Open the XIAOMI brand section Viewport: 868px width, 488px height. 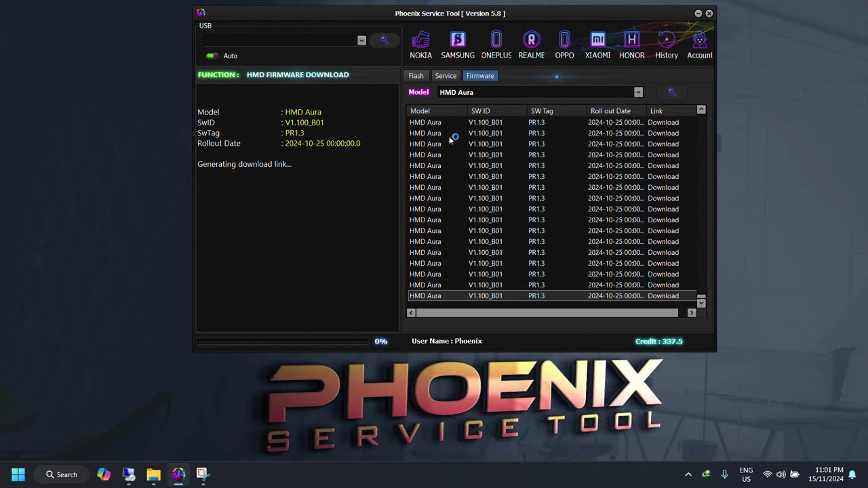(597, 45)
